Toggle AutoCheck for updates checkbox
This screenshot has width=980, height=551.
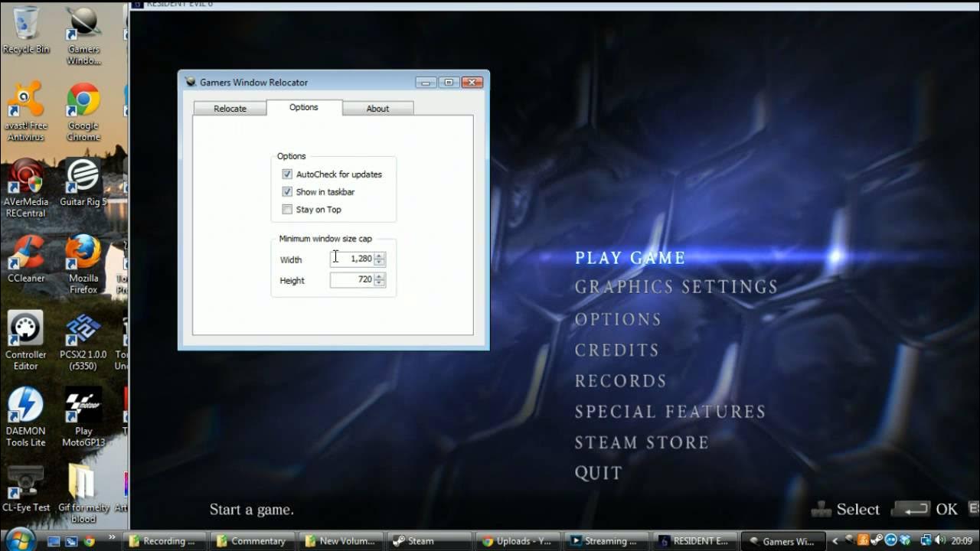pos(287,174)
